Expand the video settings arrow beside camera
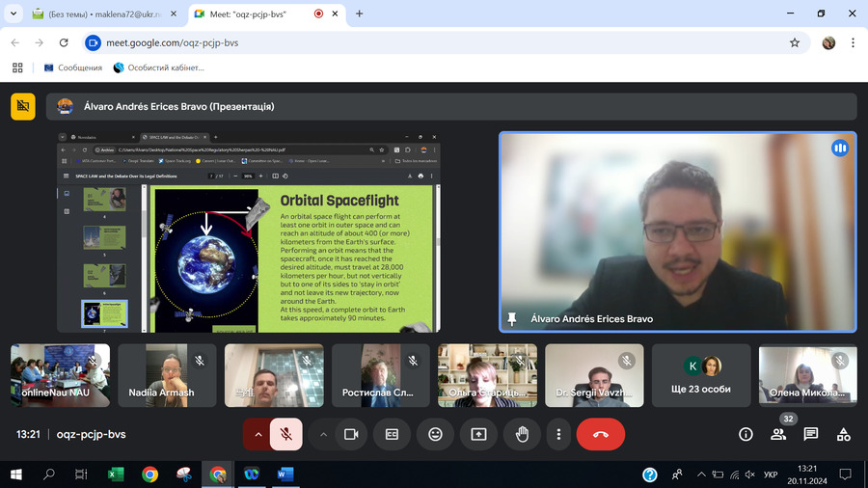This screenshot has width=868, height=488. click(323, 435)
